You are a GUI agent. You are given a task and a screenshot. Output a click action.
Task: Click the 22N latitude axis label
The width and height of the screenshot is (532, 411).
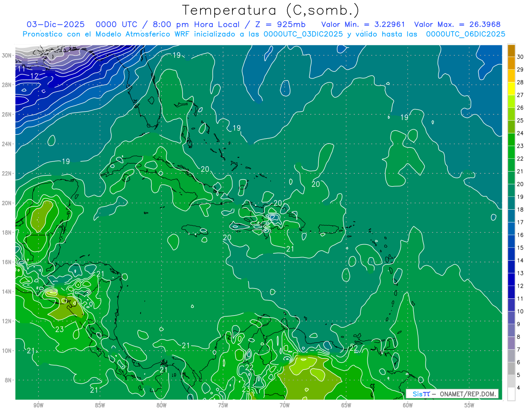pyautogui.click(x=7, y=173)
